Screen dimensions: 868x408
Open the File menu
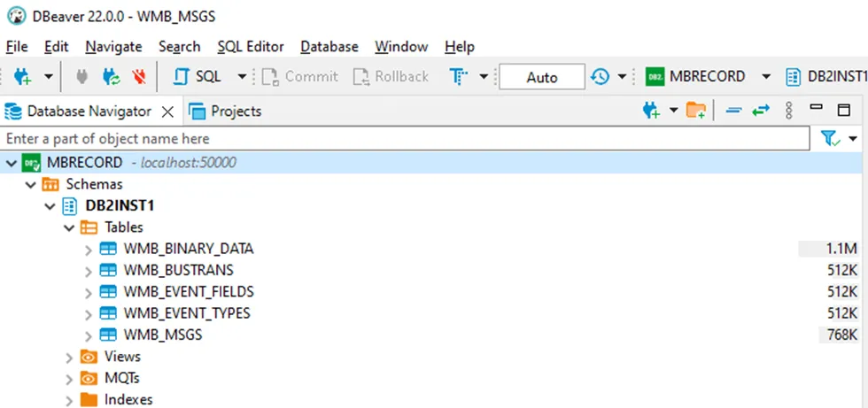pos(17,46)
